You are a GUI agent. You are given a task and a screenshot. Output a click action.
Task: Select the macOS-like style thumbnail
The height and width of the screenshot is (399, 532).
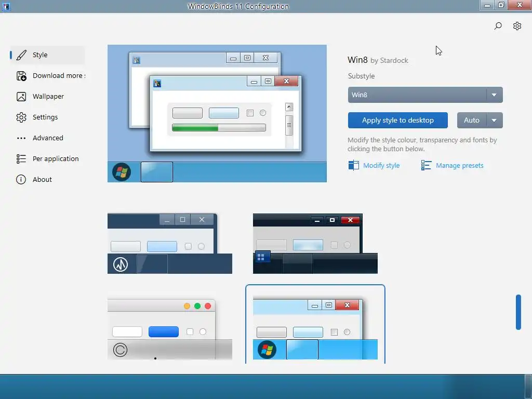click(170, 329)
